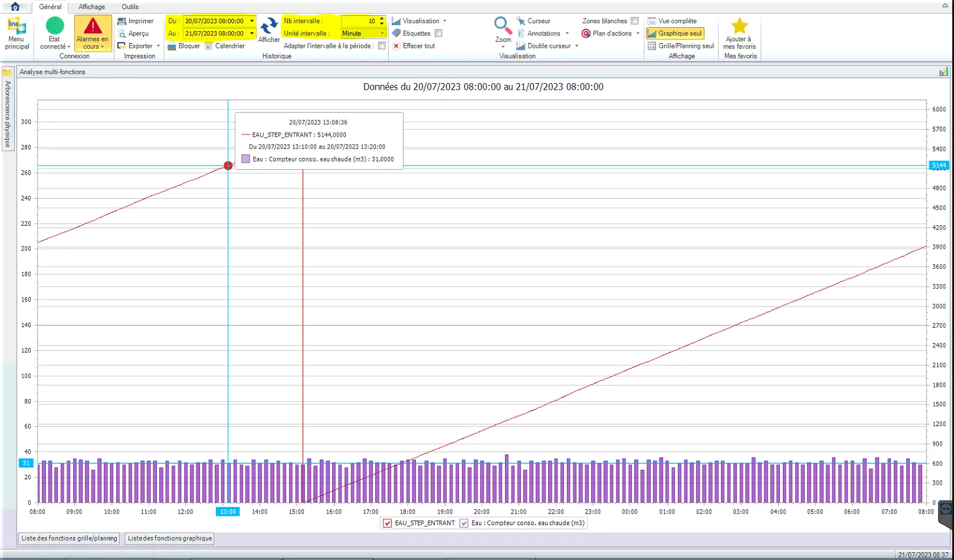954x560 pixels.
Task: Click the Imprimer printer icon
Action: coord(122,21)
